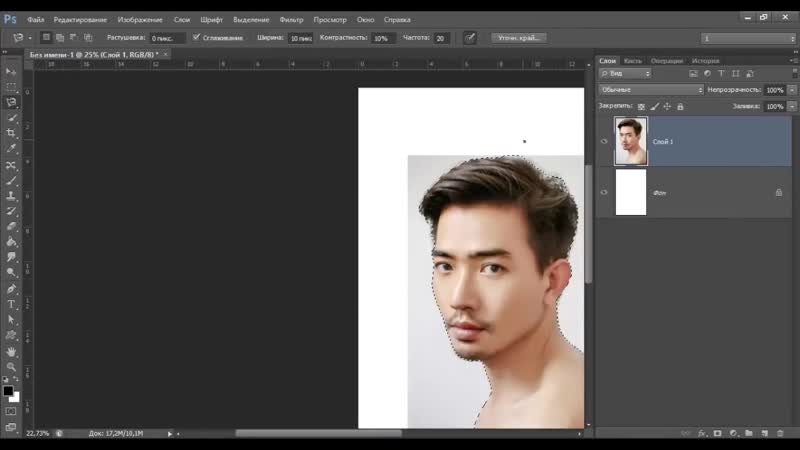Screen dimensions: 800x450
Task: Select the Rectangular Marquee tool
Action: tap(11, 86)
